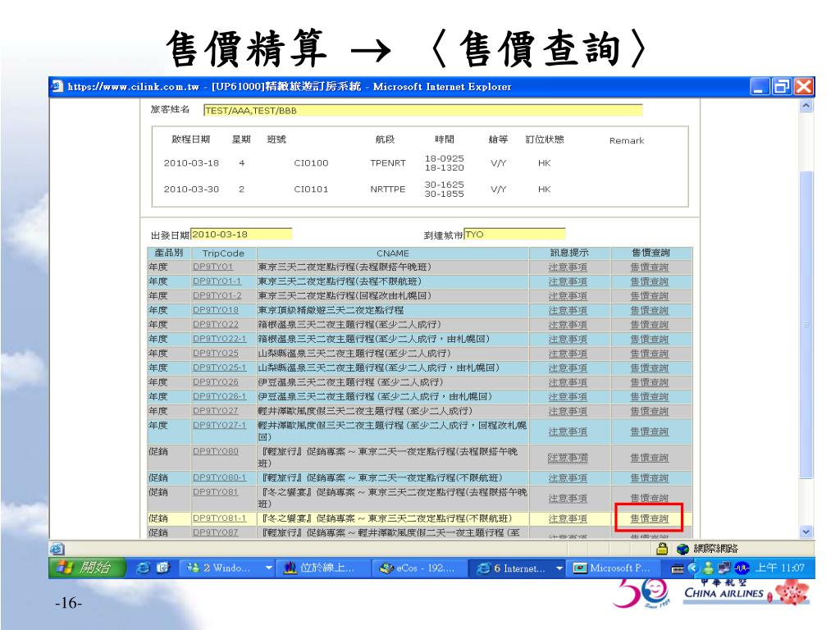The image size is (840, 630).
Task: Click the 到達城市 field TYO
Action: tap(514, 234)
